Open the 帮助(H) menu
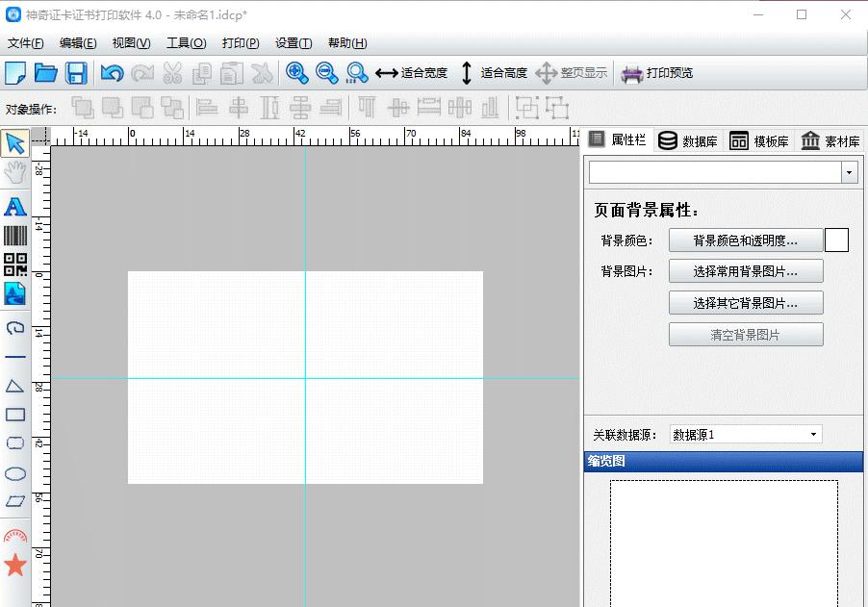The height and width of the screenshot is (607, 868). click(347, 42)
